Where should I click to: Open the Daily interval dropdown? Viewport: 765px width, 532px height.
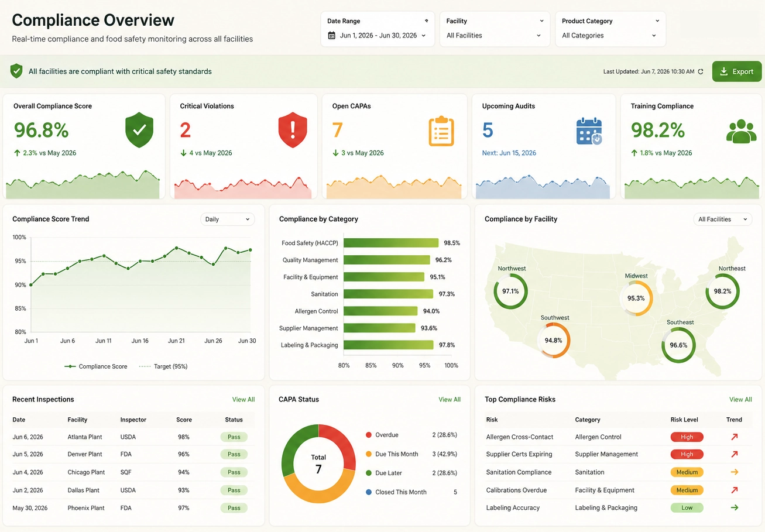coord(228,219)
